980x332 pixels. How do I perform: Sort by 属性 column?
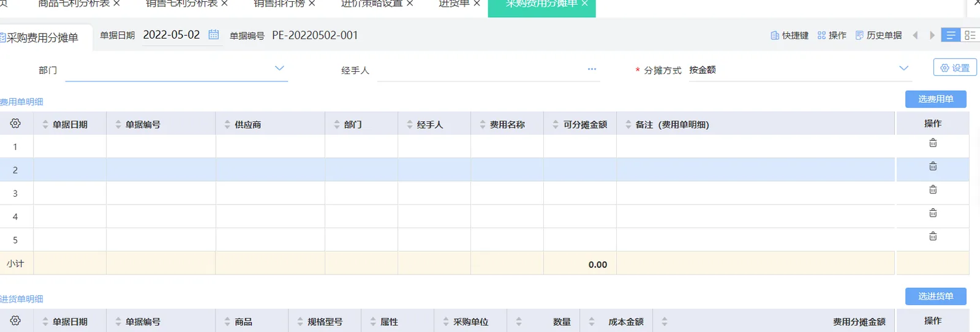373,322
